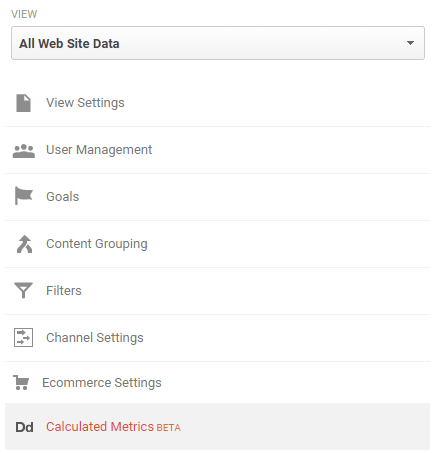Click the Content Grouping merge icon
Image resolution: width=435 pixels, height=453 pixels.
pos(24,244)
